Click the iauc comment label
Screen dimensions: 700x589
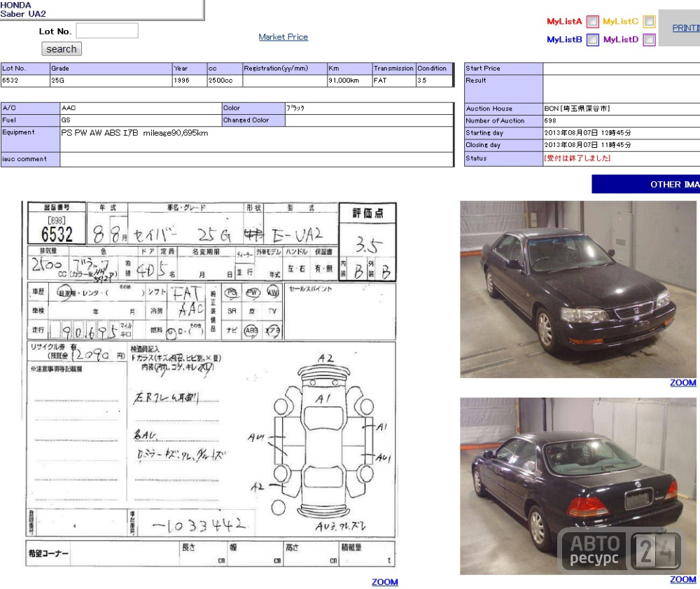pyautogui.click(x=24, y=159)
